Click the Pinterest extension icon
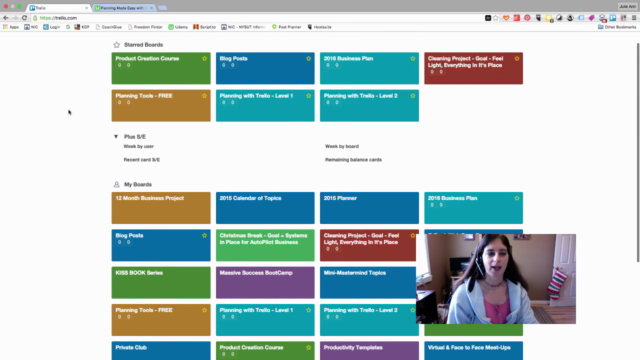The width and height of the screenshot is (640, 360). pyautogui.click(x=527, y=18)
